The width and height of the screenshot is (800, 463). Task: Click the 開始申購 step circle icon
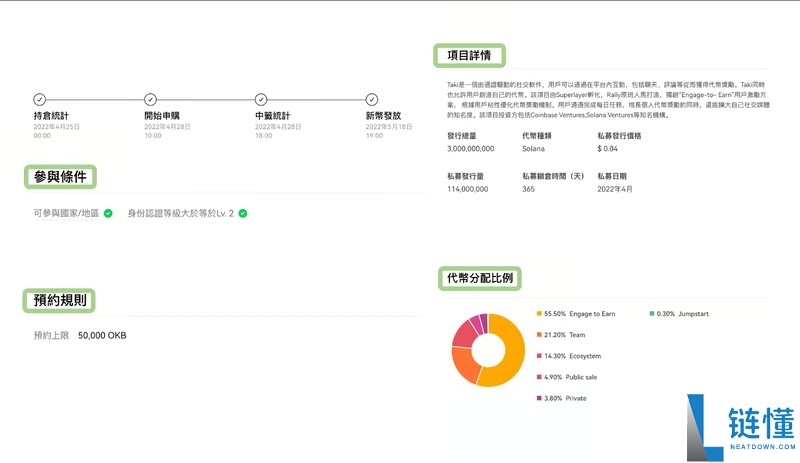(x=150, y=99)
